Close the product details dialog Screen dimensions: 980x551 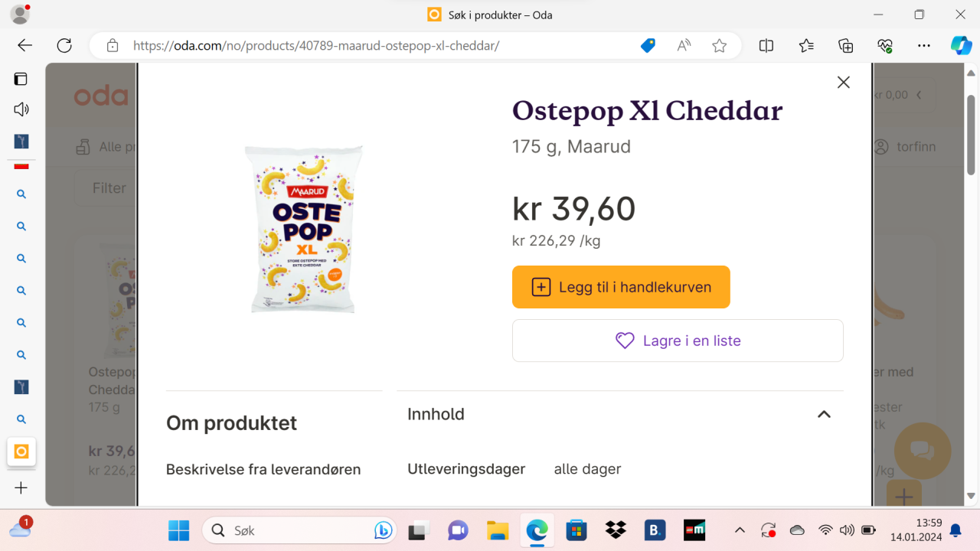pos(843,83)
